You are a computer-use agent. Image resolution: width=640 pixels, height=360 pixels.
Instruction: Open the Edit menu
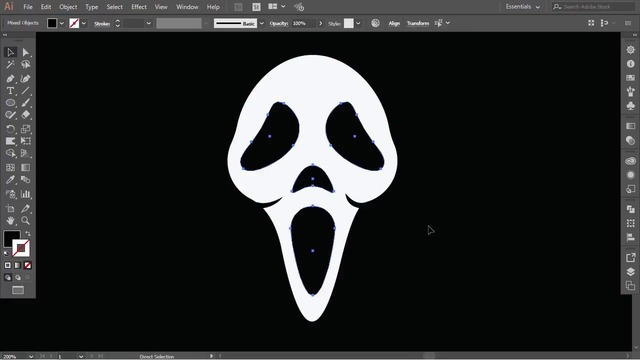point(46,7)
